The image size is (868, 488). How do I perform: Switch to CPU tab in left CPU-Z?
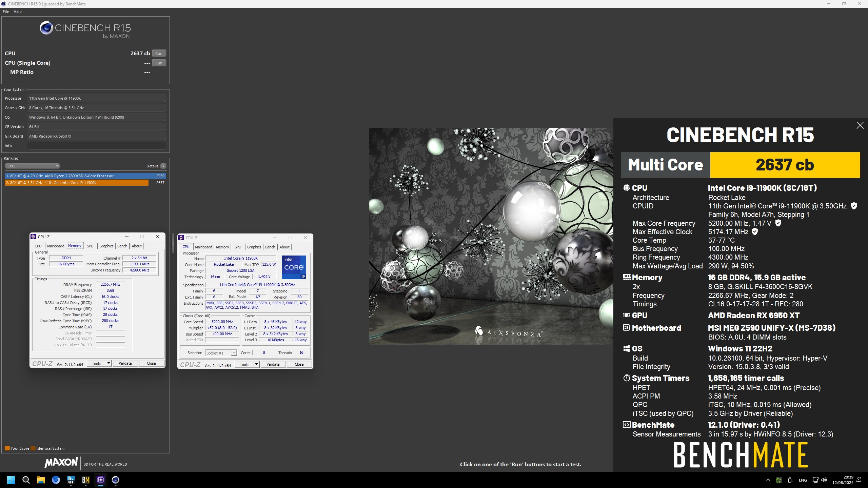pyautogui.click(x=38, y=246)
